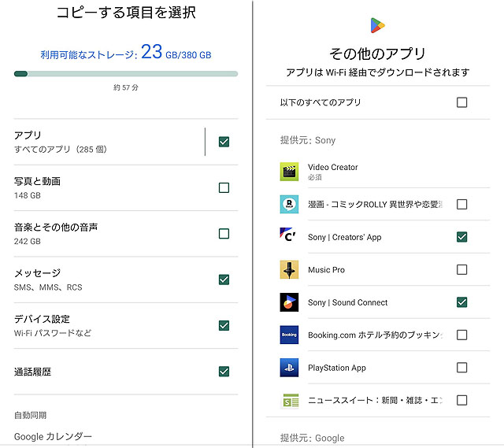Uncheck the Sony Creators' App checkbox

click(x=462, y=237)
